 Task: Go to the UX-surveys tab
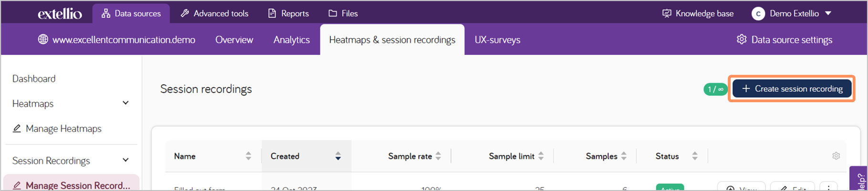coord(497,40)
